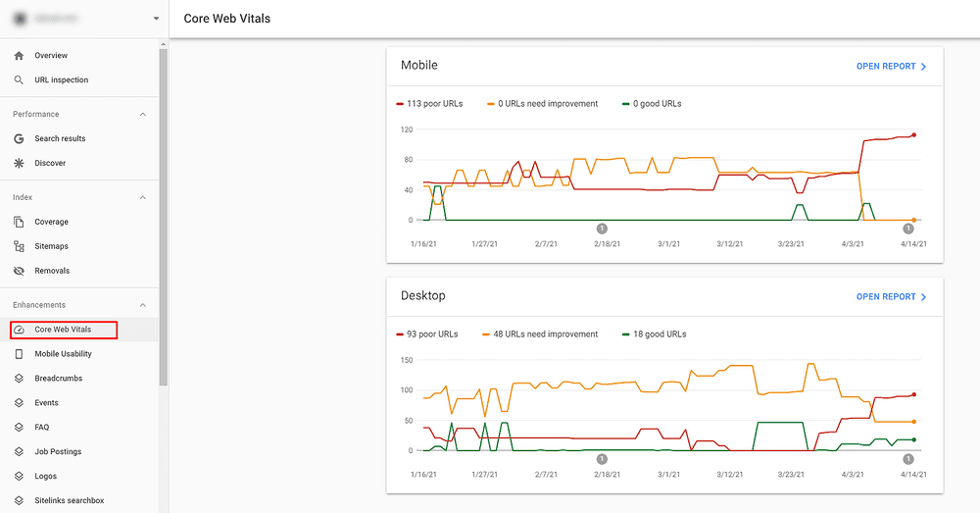Click the Core Web Vitals page title
Viewport: 980px width, 513px height.
pyautogui.click(x=227, y=19)
